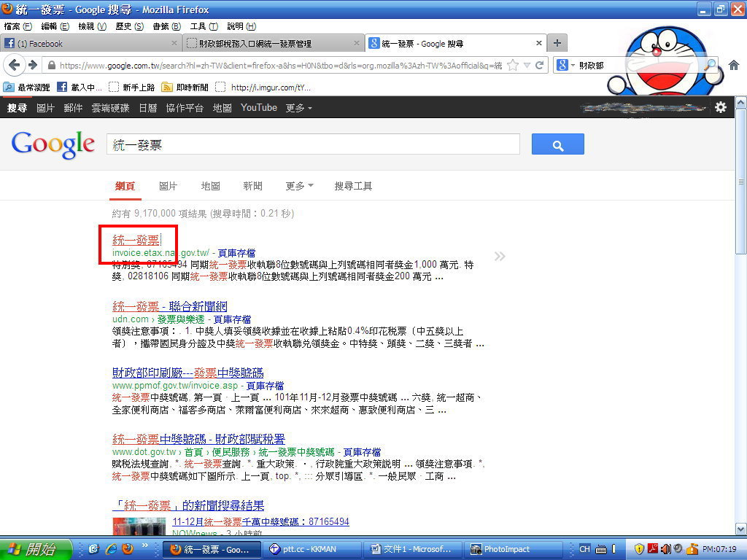Screen dimensions: 747x560
Task: Click the search engine icon in search bar
Action: point(562,65)
